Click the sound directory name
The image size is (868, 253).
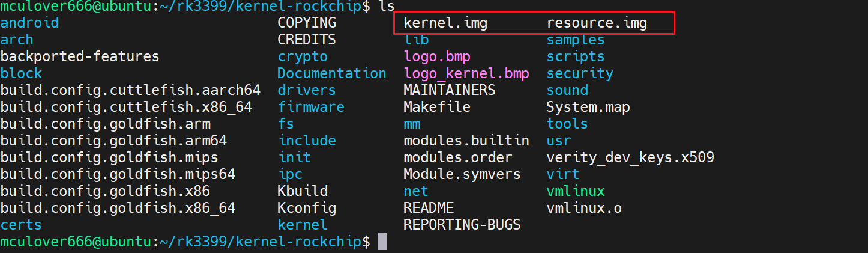567,91
